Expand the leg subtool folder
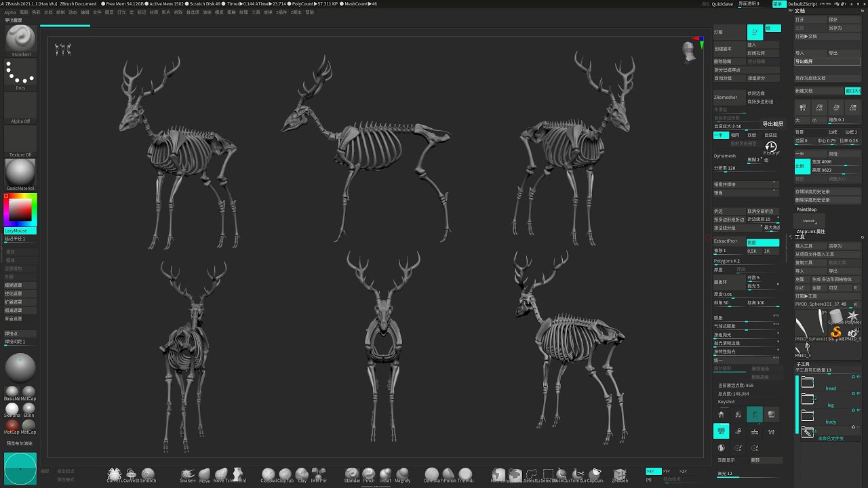868x488 pixels. click(x=808, y=399)
